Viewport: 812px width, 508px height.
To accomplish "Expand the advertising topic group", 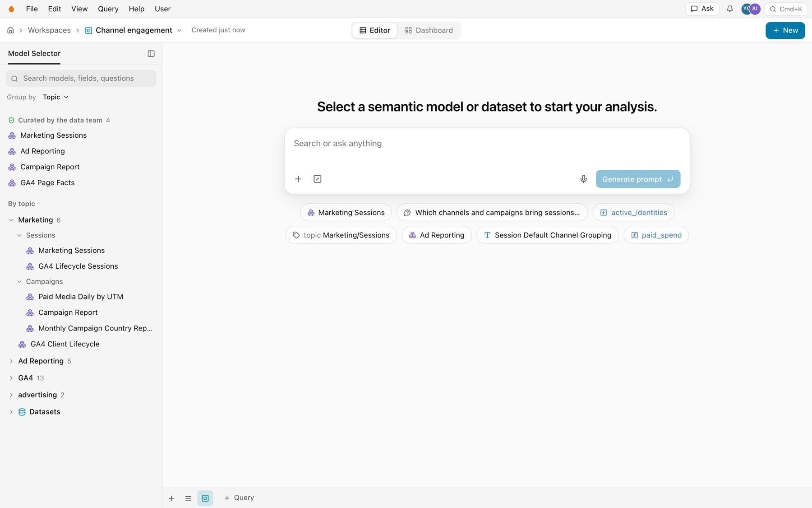I will 11,395.
